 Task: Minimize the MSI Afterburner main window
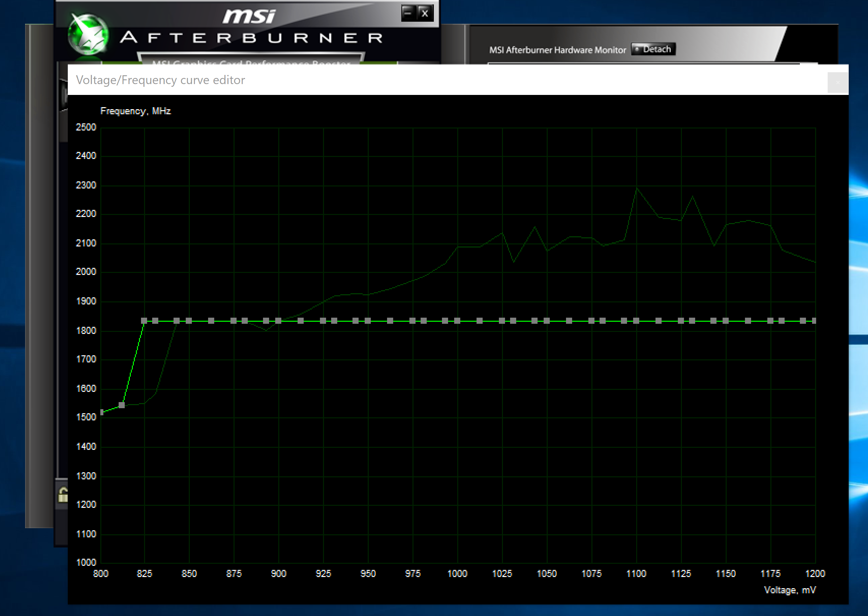(408, 13)
